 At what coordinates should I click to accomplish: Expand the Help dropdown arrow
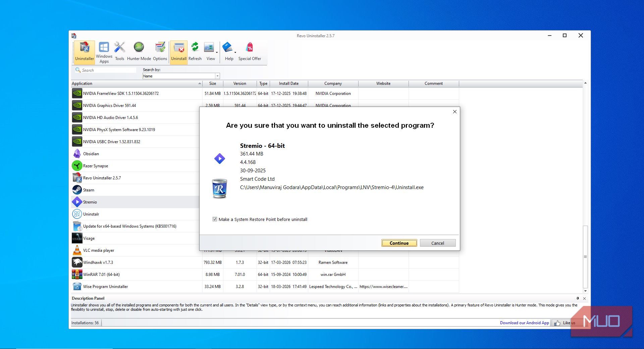point(235,52)
